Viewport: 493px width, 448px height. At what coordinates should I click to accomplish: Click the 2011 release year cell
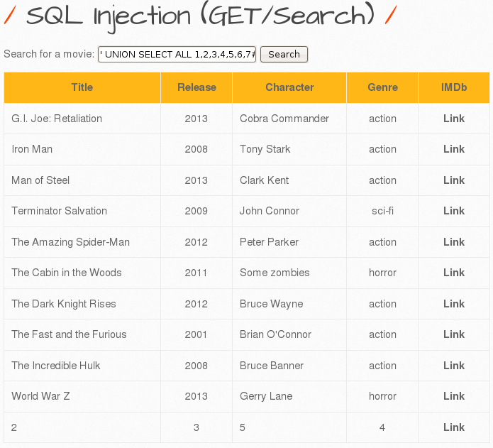click(x=196, y=273)
